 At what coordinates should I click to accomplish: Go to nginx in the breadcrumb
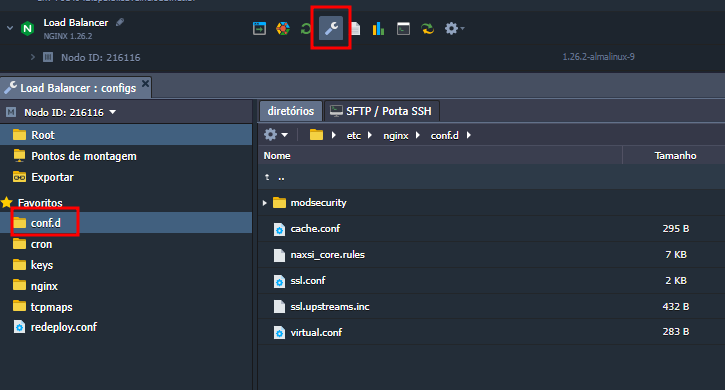pyautogui.click(x=396, y=136)
